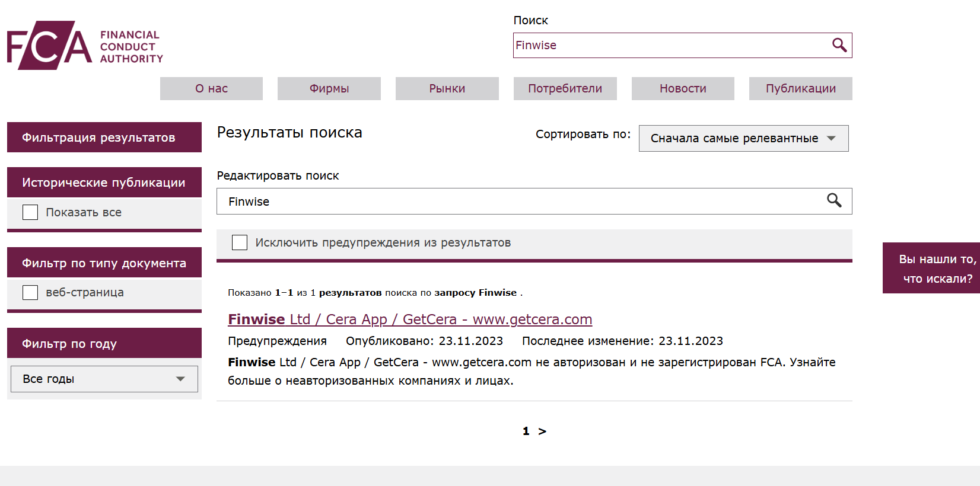Viewport: 980px width, 486px height.
Task: Open the 'Новости' menu
Action: (x=683, y=88)
